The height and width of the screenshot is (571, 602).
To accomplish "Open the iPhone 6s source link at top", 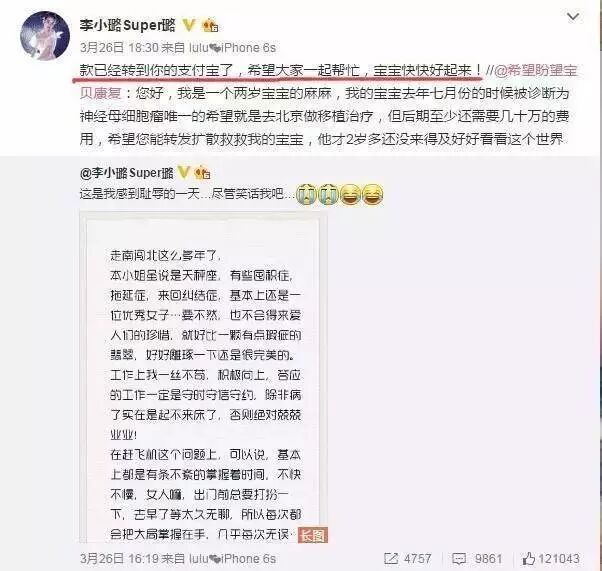I will pos(230,48).
